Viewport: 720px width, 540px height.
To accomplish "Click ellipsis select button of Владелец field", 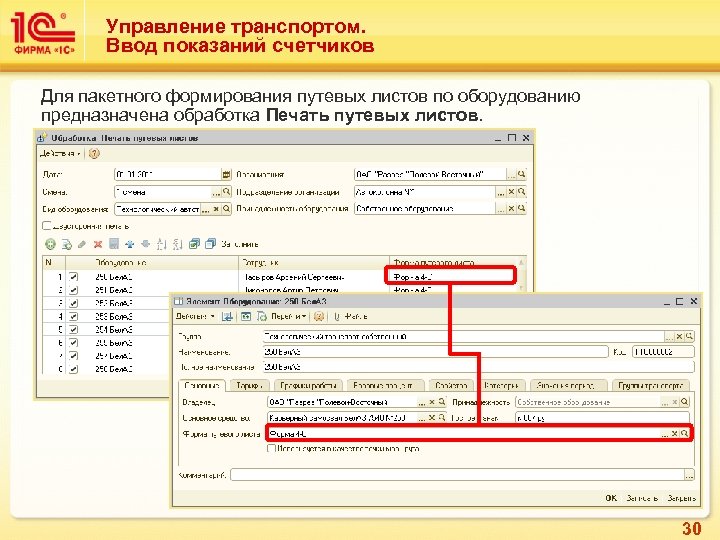I will (422, 402).
